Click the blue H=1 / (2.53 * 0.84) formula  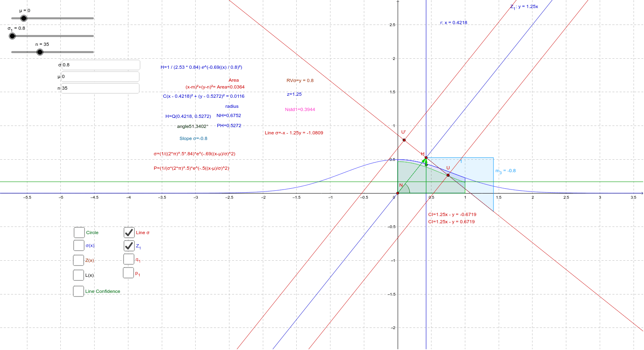(x=201, y=67)
